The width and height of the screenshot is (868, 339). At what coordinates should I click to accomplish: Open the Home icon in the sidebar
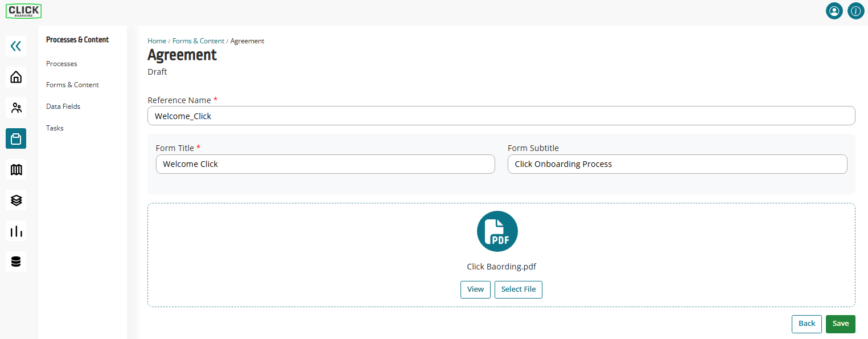click(x=16, y=77)
